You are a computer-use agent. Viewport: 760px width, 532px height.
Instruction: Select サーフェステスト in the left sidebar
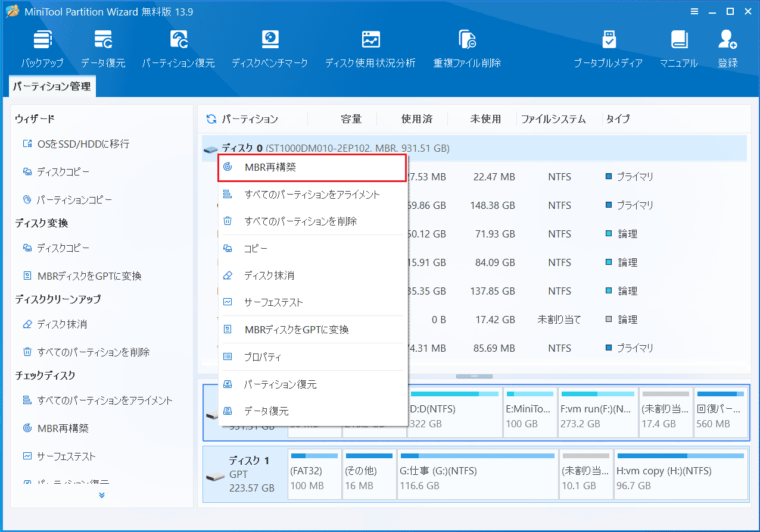[58, 456]
